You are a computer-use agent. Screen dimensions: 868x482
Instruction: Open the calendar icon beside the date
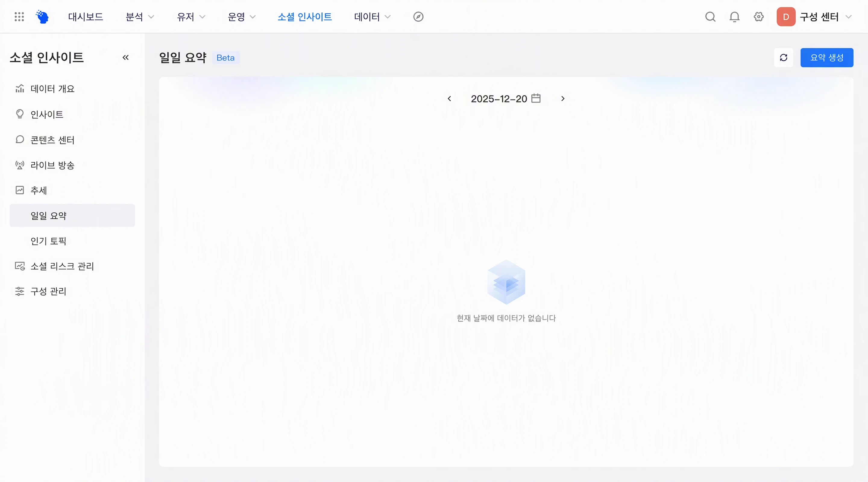point(536,98)
